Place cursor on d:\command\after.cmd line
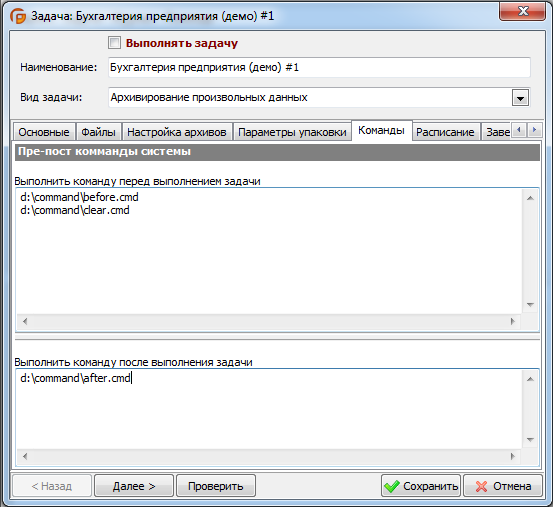 (75, 378)
